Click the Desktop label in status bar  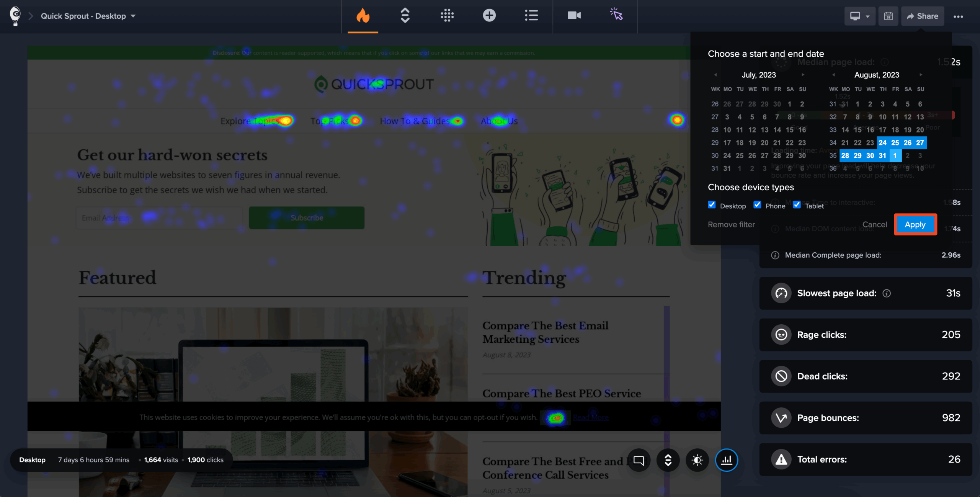point(32,460)
